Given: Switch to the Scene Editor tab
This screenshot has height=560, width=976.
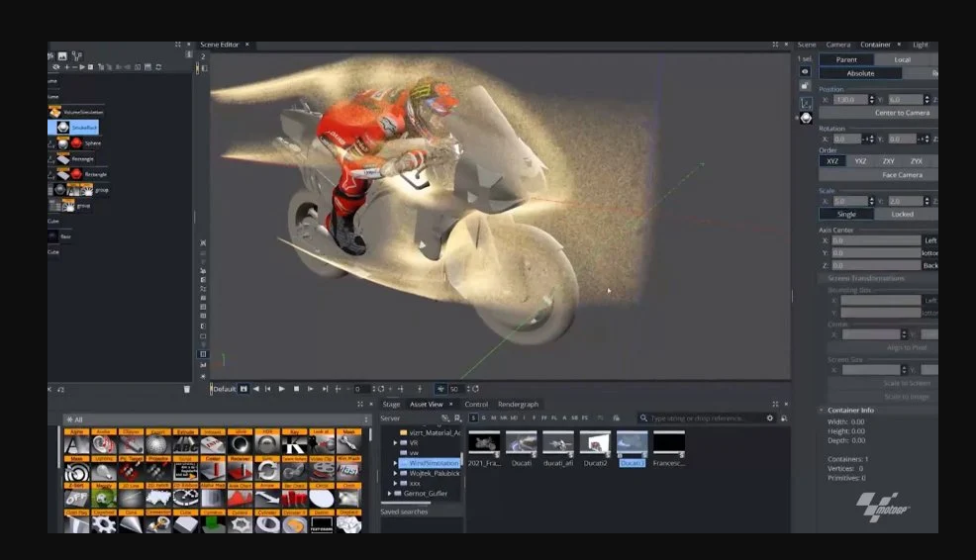Looking at the screenshot, I should coord(219,45).
